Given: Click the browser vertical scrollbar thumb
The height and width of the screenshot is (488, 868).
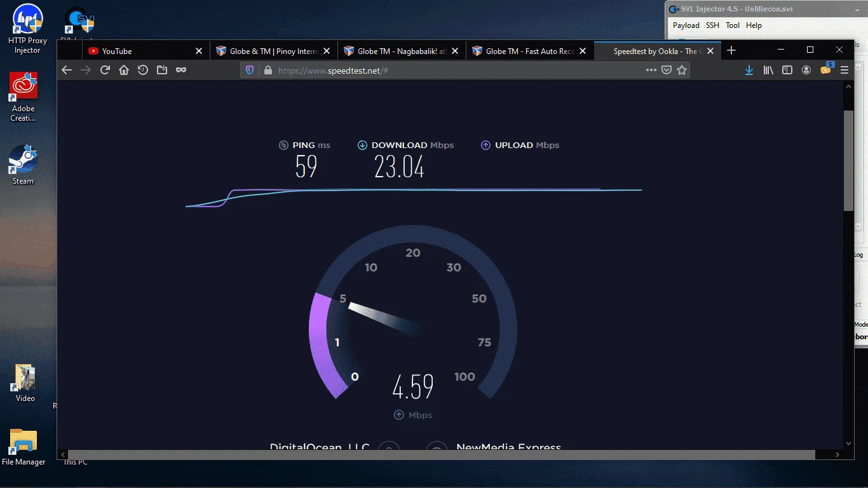Looking at the screenshot, I should [x=848, y=160].
